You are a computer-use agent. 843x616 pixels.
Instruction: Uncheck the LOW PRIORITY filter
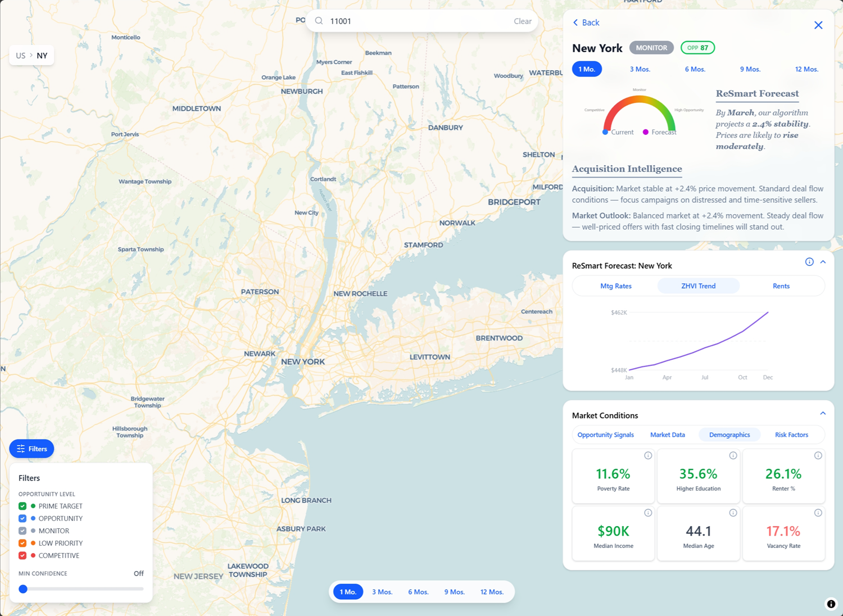pyautogui.click(x=22, y=543)
